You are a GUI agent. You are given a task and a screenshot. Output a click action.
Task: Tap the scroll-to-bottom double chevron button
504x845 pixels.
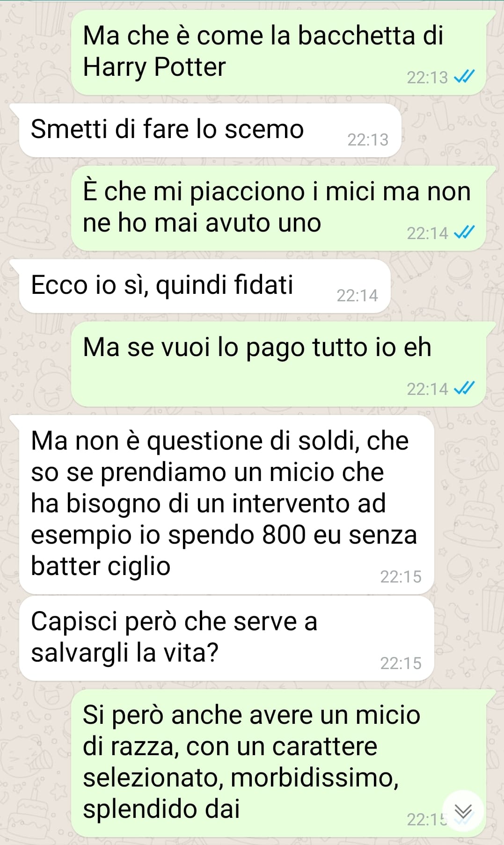(463, 812)
